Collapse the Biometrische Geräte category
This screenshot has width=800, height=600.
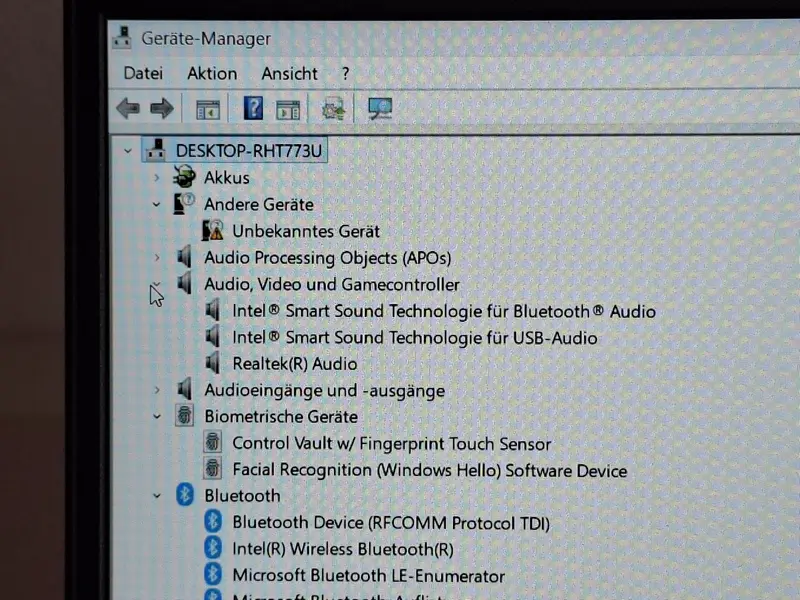157,417
